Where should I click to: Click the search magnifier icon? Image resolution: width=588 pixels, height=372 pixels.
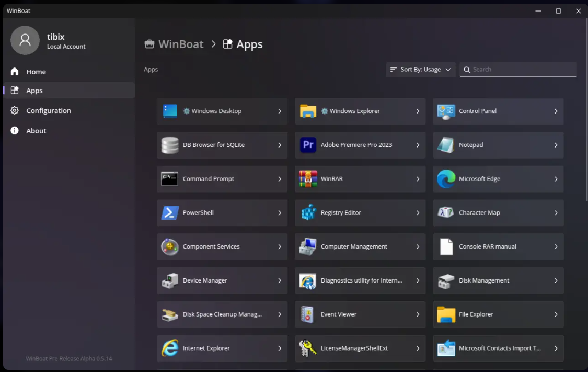click(467, 70)
